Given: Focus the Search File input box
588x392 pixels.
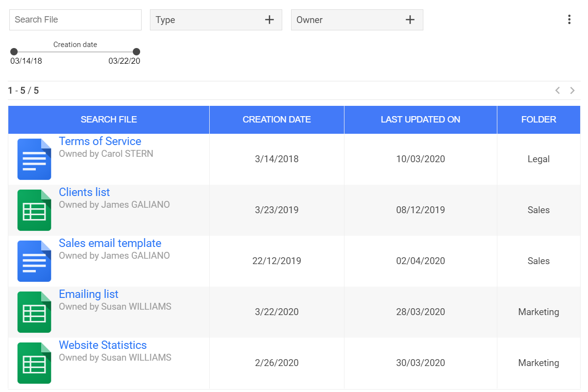Looking at the screenshot, I should (x=75, y=20).
